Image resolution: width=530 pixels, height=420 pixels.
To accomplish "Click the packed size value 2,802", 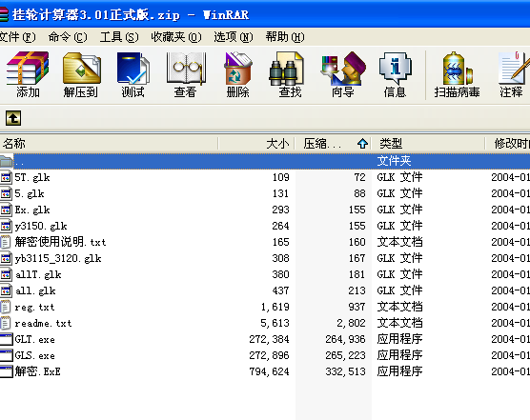I will point(351,323).
